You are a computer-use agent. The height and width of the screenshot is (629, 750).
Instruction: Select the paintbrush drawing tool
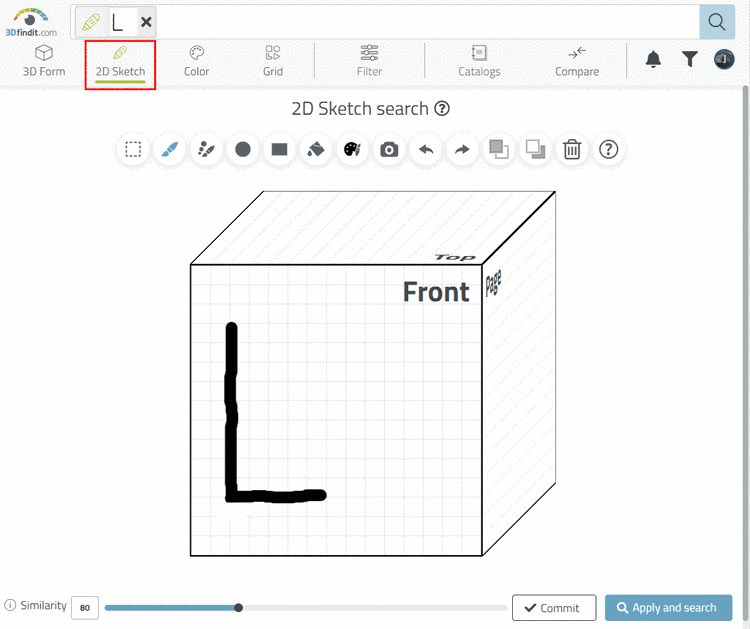pos(170,150)
